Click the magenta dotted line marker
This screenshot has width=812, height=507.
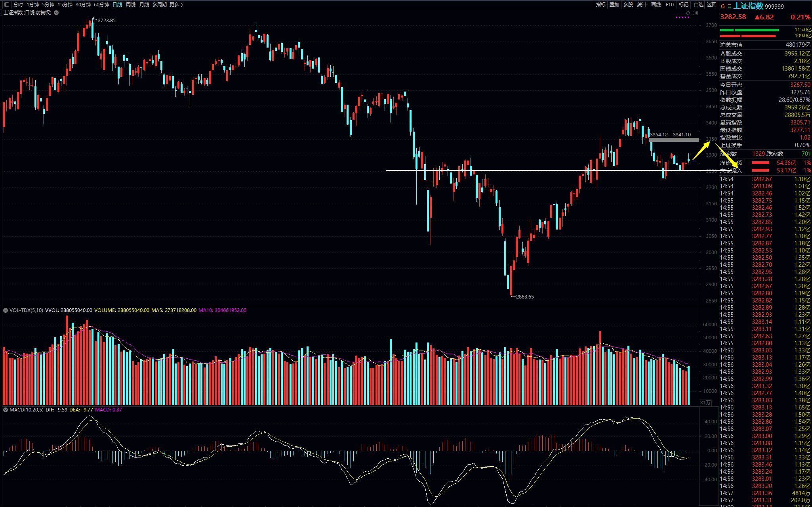coord(682,17)
